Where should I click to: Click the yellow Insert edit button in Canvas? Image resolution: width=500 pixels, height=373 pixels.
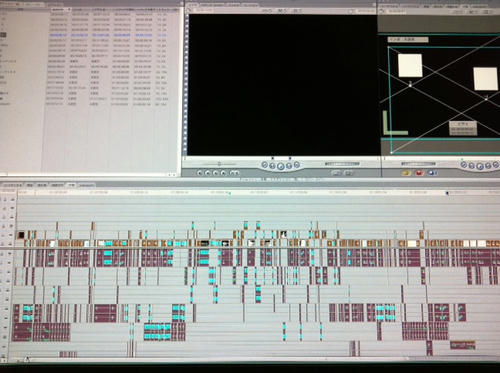tap(406, 173)
